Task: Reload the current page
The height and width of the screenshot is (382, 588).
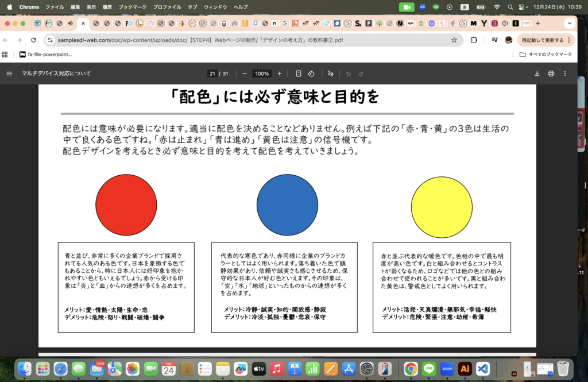Action: [33, 40]
